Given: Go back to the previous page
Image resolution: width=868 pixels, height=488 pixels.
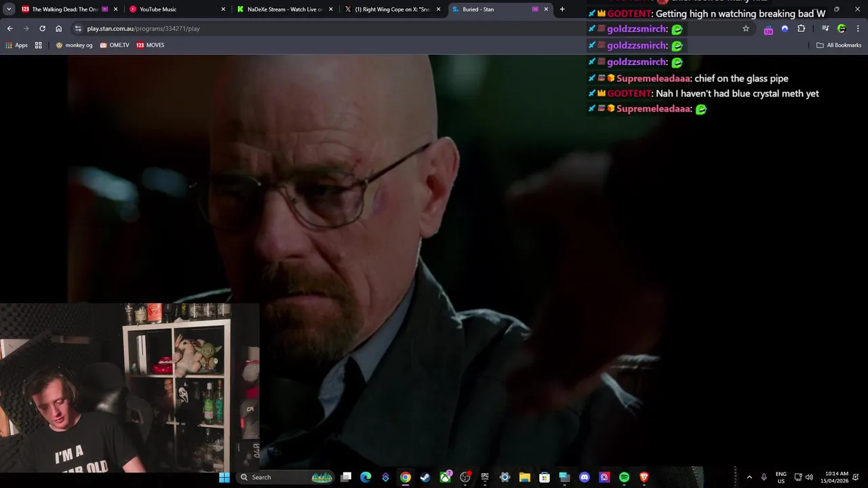Looking at the screenshot, I should click(9, 28).
